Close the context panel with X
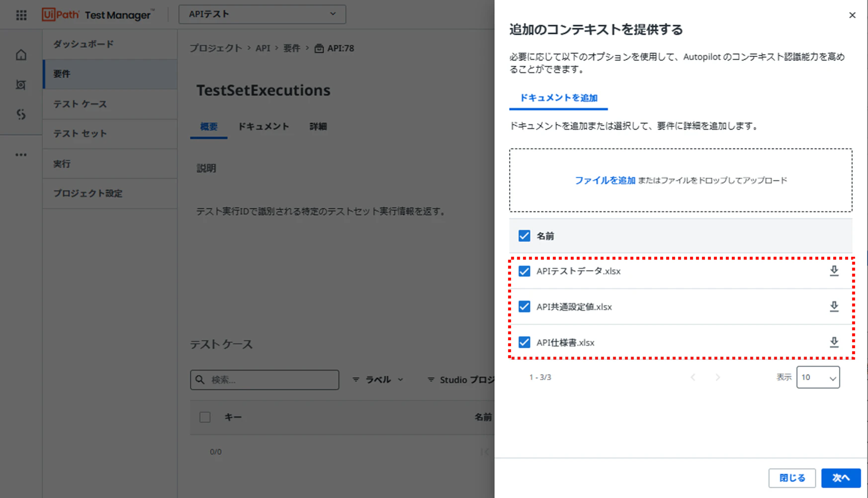Viewport: 868px width, 498px height. tap(852, 15)
